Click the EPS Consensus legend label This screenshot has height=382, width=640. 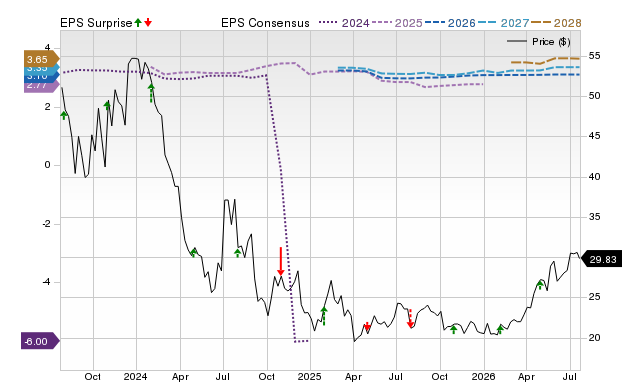[x=265, y=23]
